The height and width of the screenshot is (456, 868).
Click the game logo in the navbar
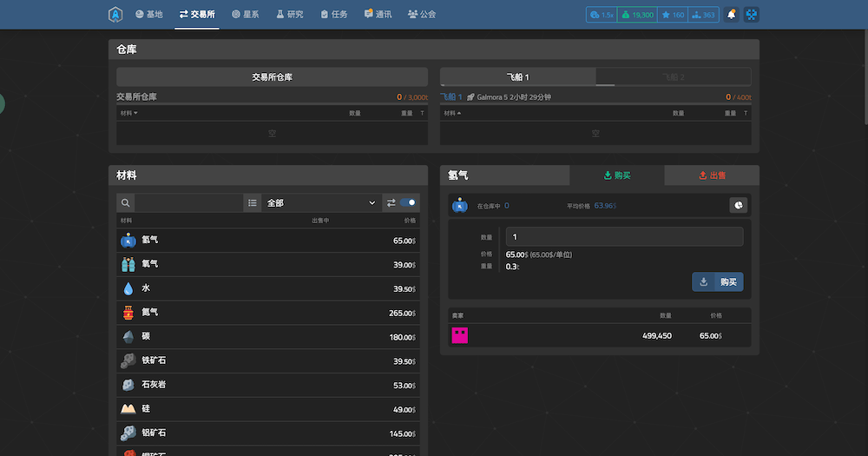115,15
